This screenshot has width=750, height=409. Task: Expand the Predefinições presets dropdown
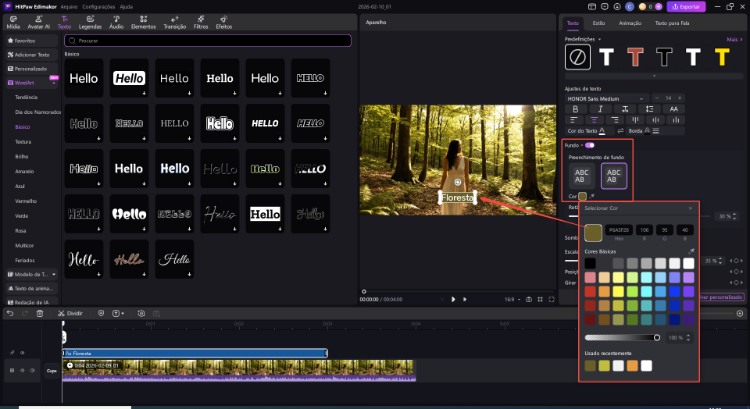pyautogui.click(x=601, y=39)
